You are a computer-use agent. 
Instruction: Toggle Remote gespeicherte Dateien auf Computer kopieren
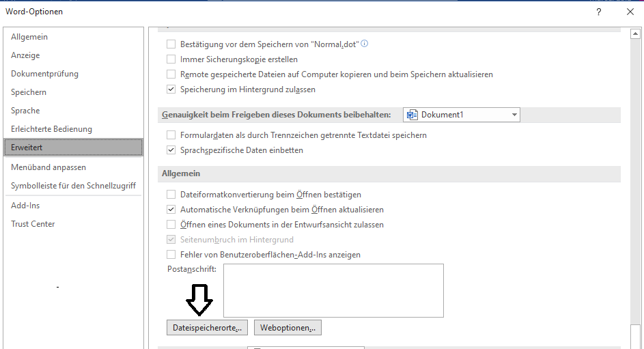pyautogui.click(x=171, y=74)
